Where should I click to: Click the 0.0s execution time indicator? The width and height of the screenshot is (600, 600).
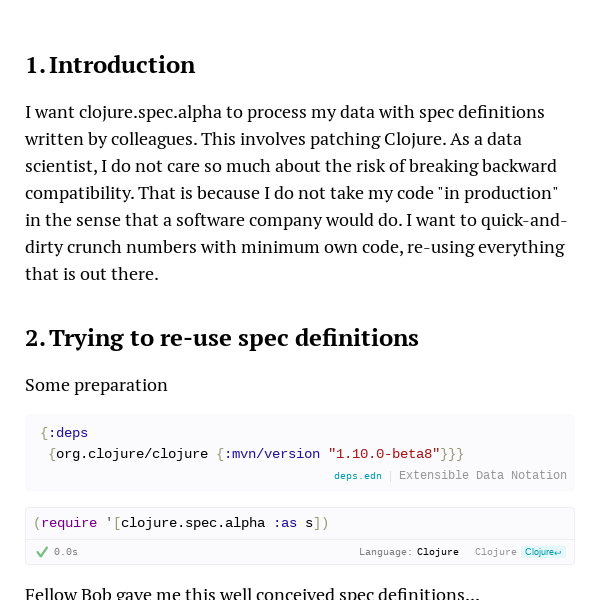pos(66,552)
